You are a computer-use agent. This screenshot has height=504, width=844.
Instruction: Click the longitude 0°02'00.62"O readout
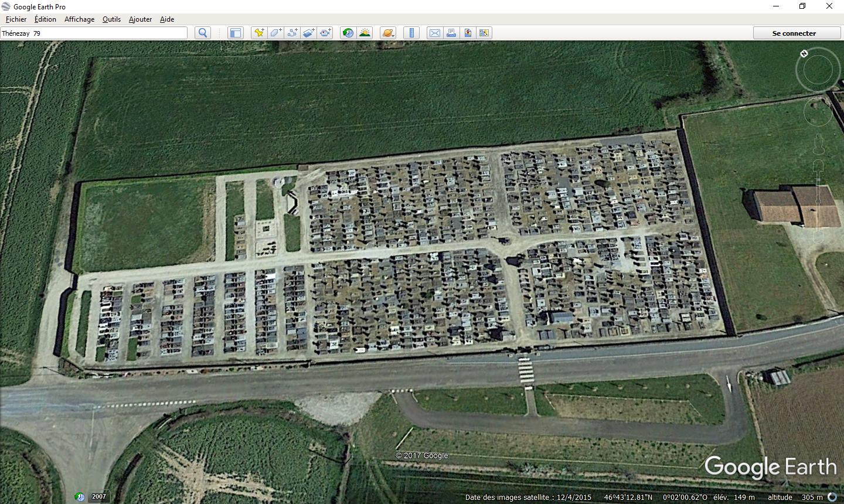click(x=685, y=498)
